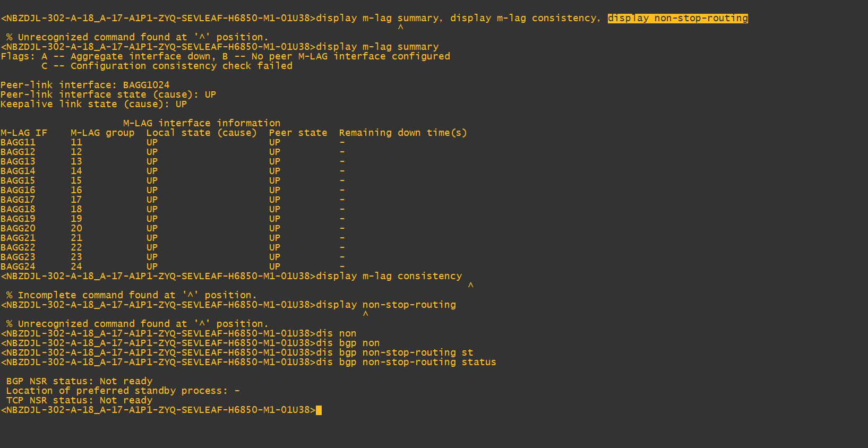The height and width of the screenshot is (448, 868).
Task: Click the Remaining down time(s) column header
Action: tap(403, 133)
